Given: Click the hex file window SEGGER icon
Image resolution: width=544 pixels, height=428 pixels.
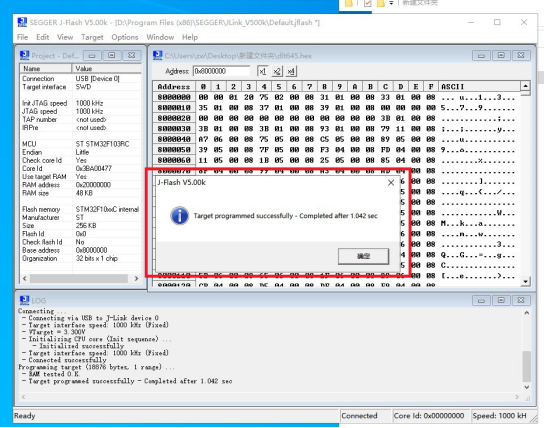Looking at the screenshot, I should point(158,55).
